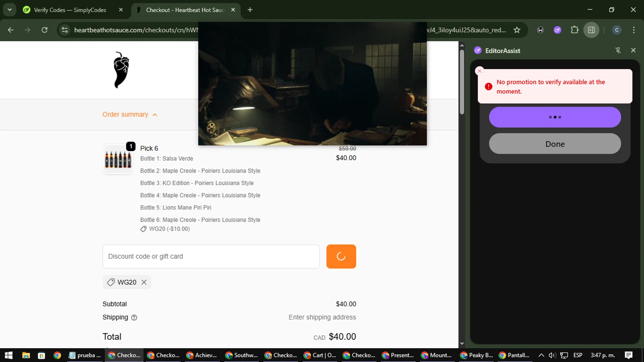Viewport: 644px width, 362px height.
Task: Click the Pick 6 product title
Action: (149, 148)
